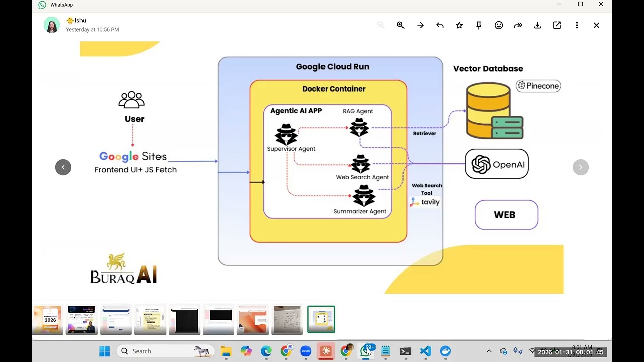644x362 pixels.
Task: Open the whiteboard sketch thumbnail
Action: pyautogui.click(x=287, y=320)
